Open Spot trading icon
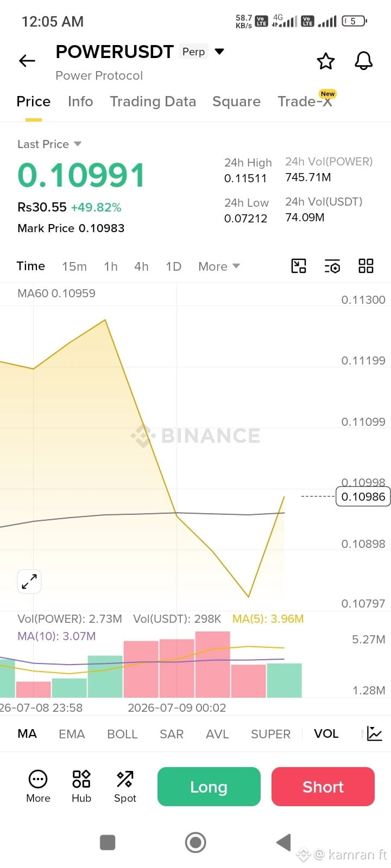Screen dimensions: 391x868 click(x=125, y=786)
